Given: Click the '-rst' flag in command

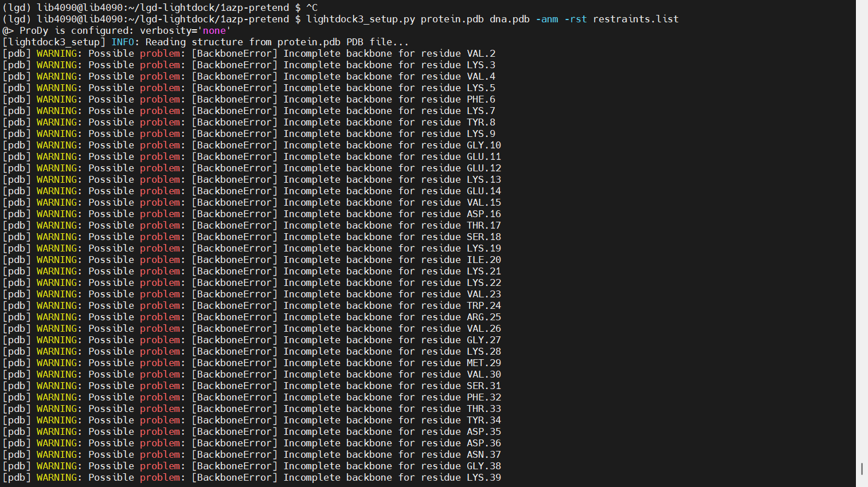Looking at the screenshot, I should point(576,19).
